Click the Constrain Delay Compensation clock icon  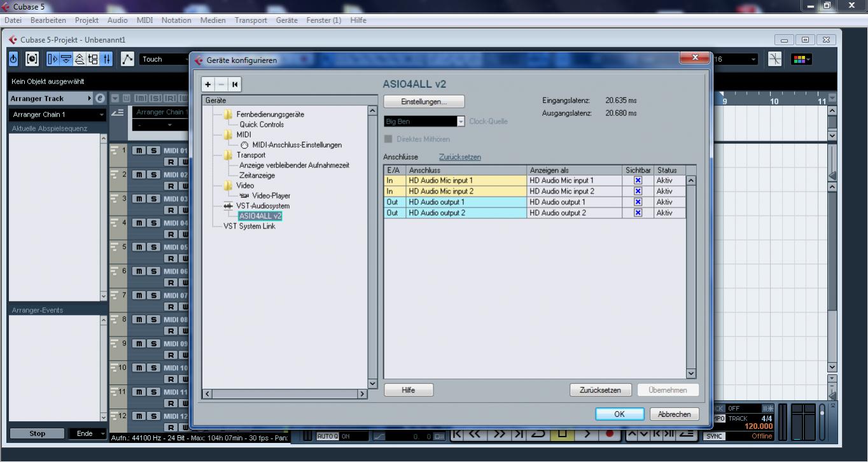32,59
